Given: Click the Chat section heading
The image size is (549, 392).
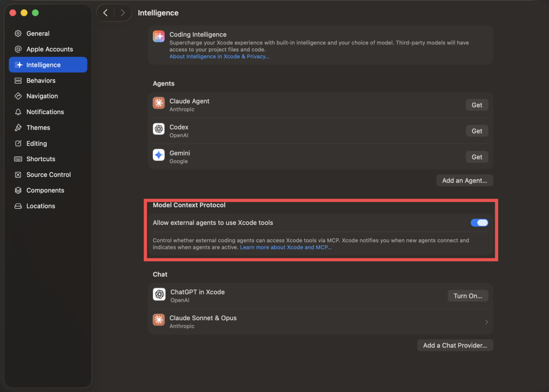Looking at the screenshot, I should tap(160, 275).
